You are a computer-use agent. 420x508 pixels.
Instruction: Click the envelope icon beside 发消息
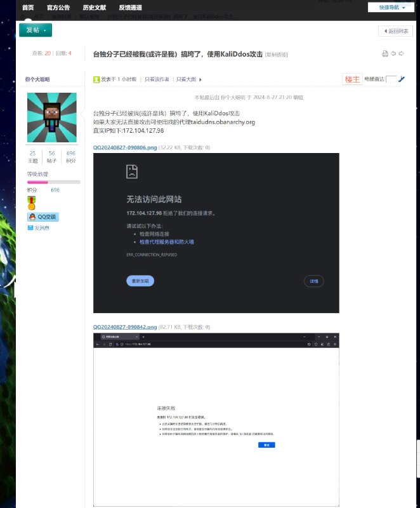pyautogui.click(x=30, y=228)
